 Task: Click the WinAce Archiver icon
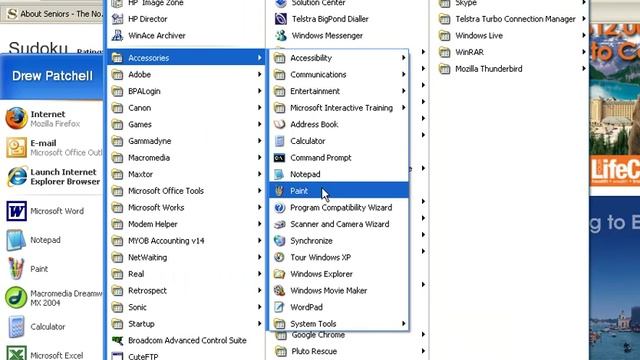(x=118, y=36)
